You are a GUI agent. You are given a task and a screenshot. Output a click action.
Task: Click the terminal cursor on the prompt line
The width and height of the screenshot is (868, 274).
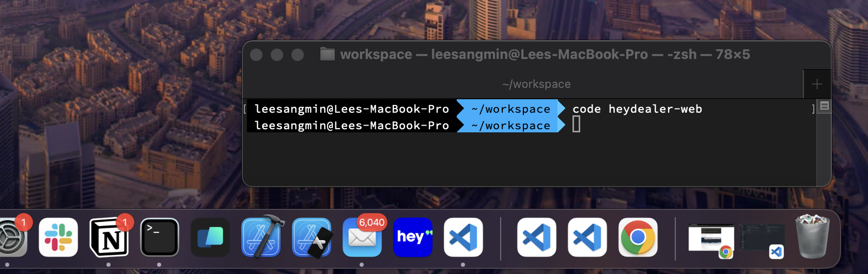(x=577, y=125)
